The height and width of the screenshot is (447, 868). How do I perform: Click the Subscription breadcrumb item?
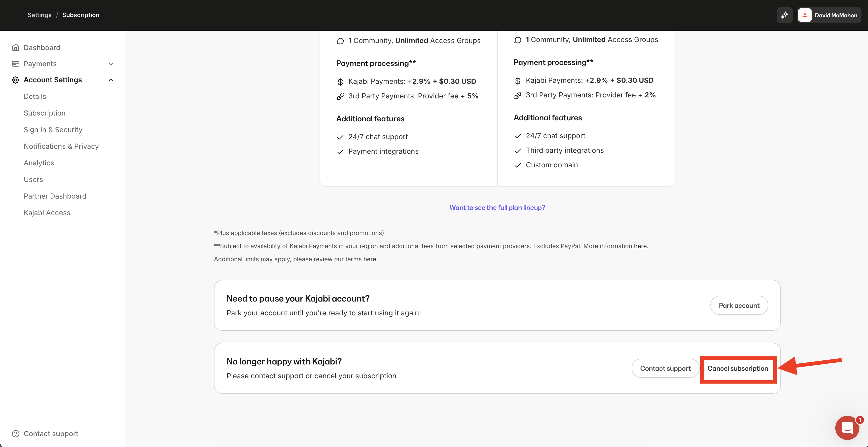click(x=81, y=15)
